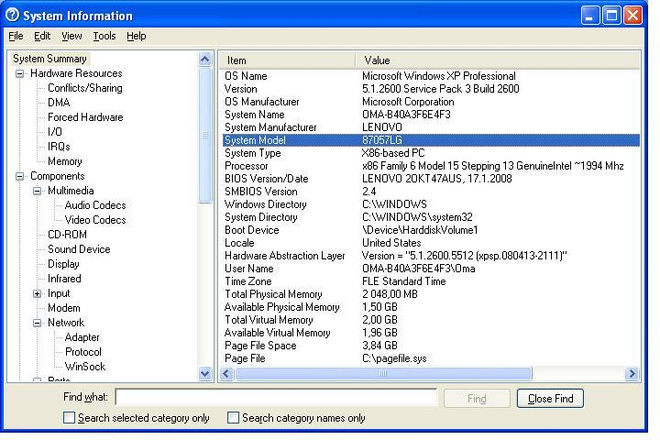Select the Page File Space row
660x440 pixels.
[x=431, y=346]
